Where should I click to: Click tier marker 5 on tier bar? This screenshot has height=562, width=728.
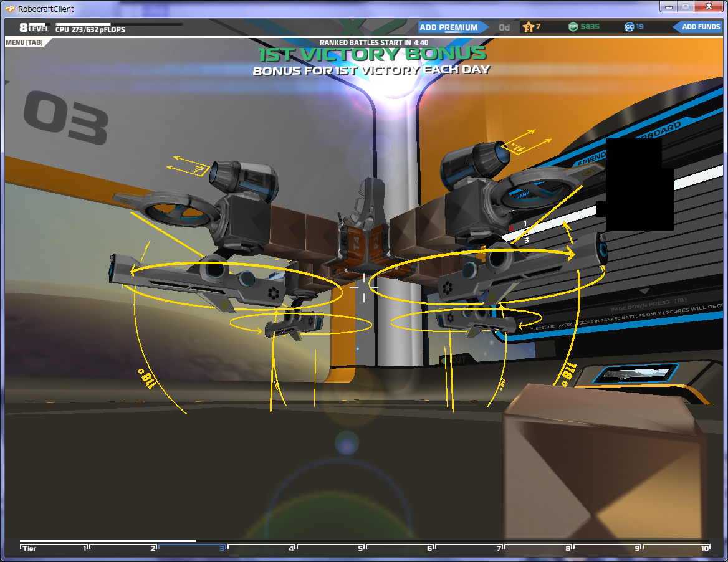coord(360,548)
